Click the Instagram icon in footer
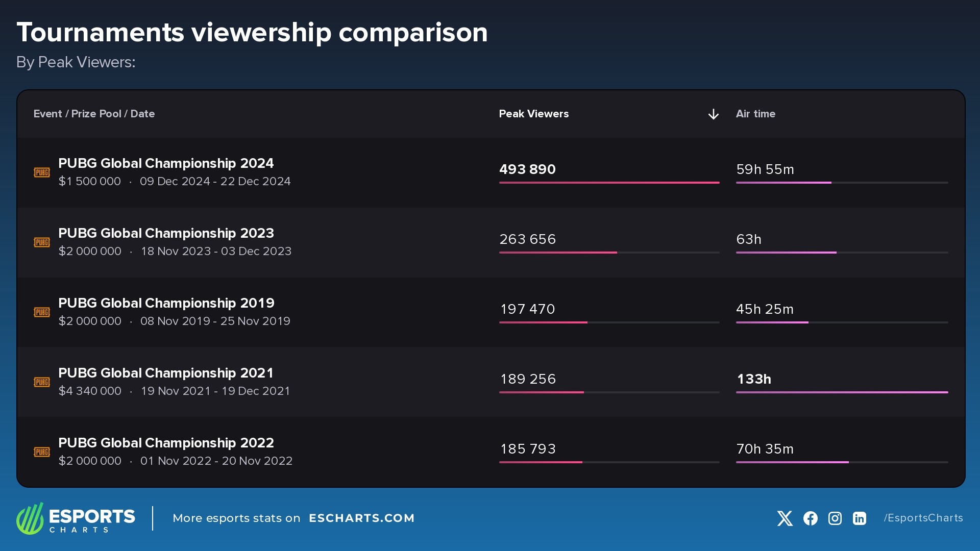 click(835, 518)
